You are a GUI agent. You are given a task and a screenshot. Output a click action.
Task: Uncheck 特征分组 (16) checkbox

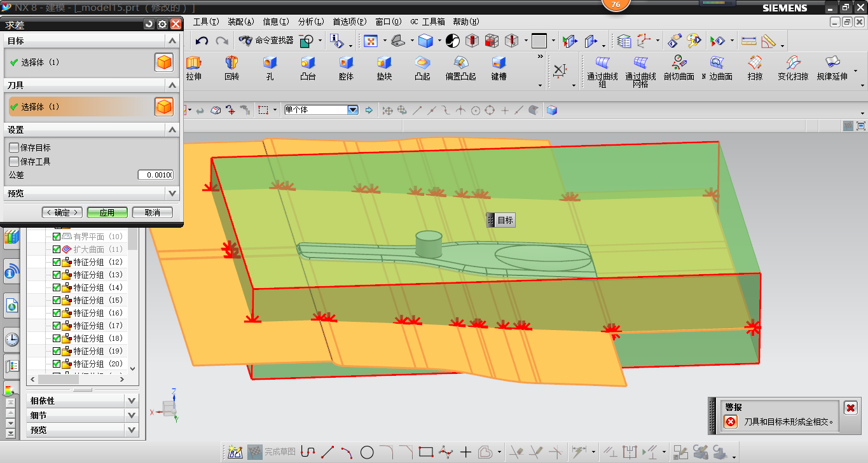[57, 313]
